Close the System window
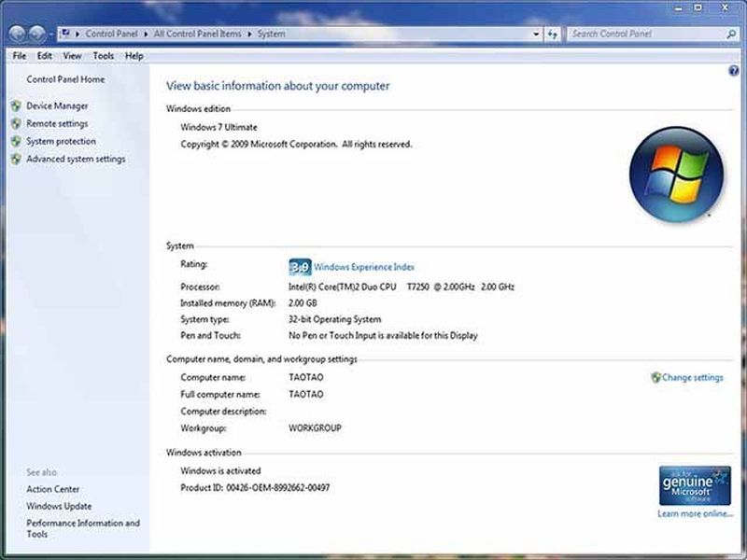Screen dimensions: 747x560 click(726, 7)
